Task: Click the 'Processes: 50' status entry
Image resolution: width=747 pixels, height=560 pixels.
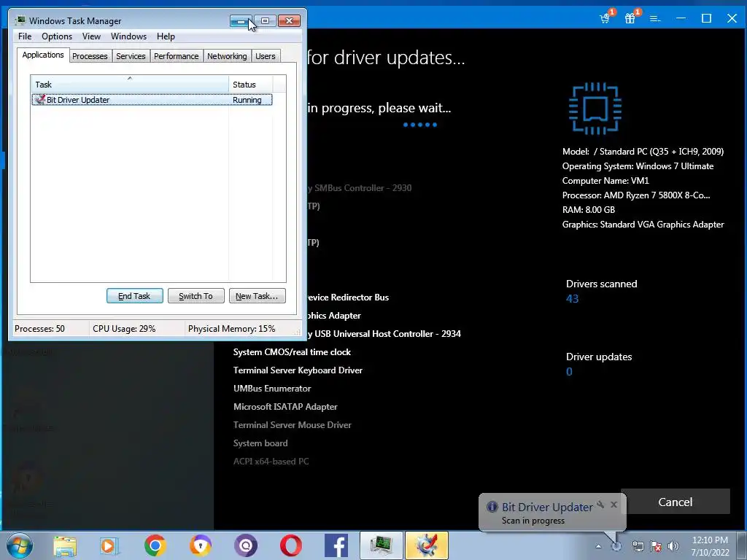Action: click(39, 329)
